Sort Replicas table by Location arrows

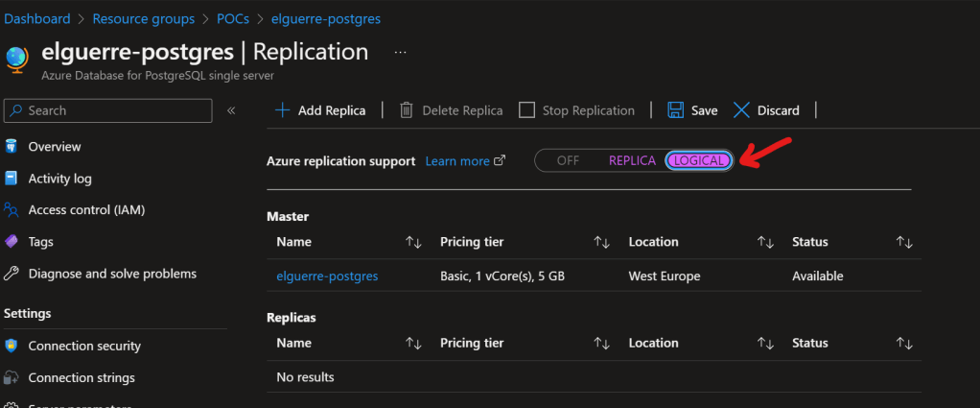[765, 343]
